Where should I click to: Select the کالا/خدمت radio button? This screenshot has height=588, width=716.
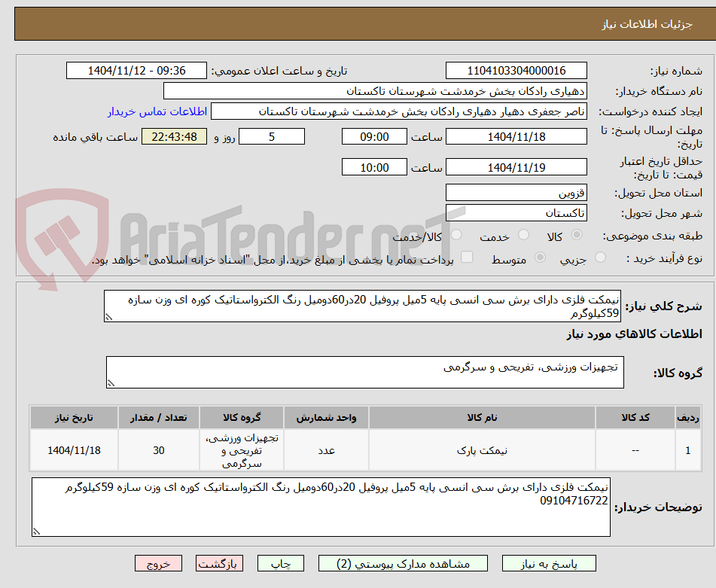(456, 235)
